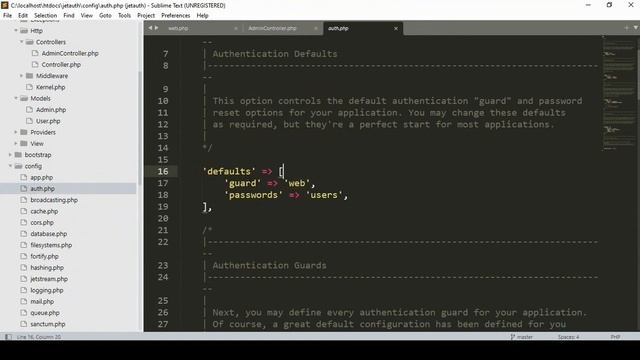
Task: Open the Find menu
Action: [x=69, y=16]
